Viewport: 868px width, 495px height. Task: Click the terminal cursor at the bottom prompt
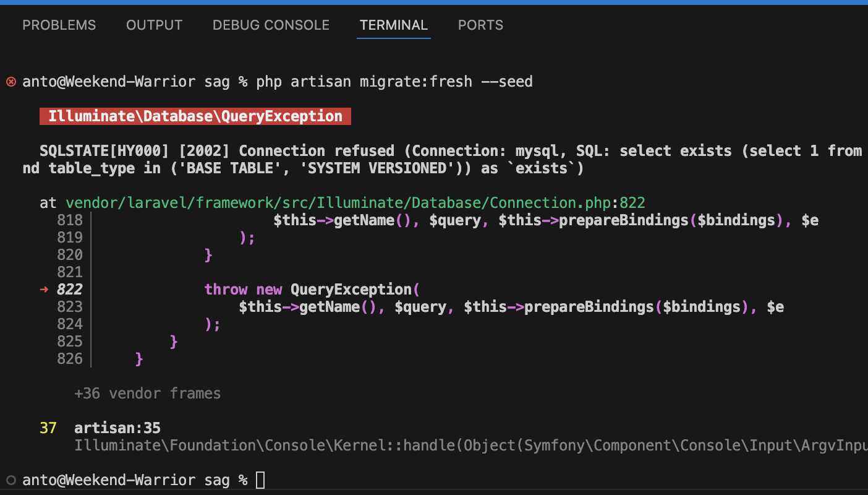260,480
